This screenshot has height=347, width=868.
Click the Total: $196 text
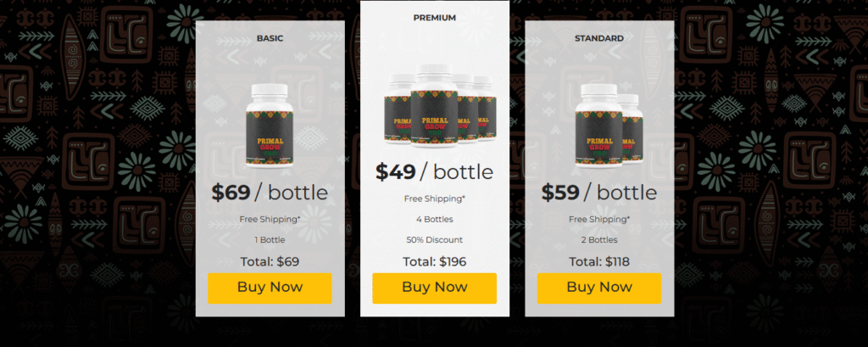pos(435,261)
